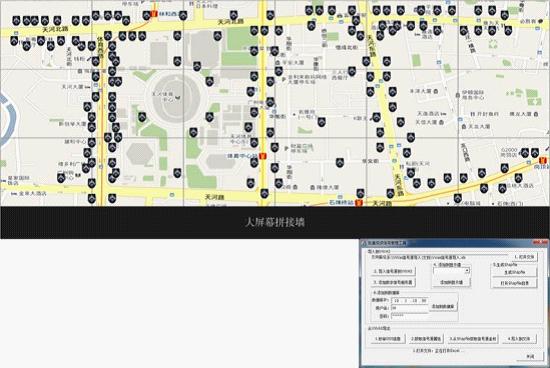550x368 pixels.
Task: Click the '天河大厦' label on the left map
Action: point(72,86)
